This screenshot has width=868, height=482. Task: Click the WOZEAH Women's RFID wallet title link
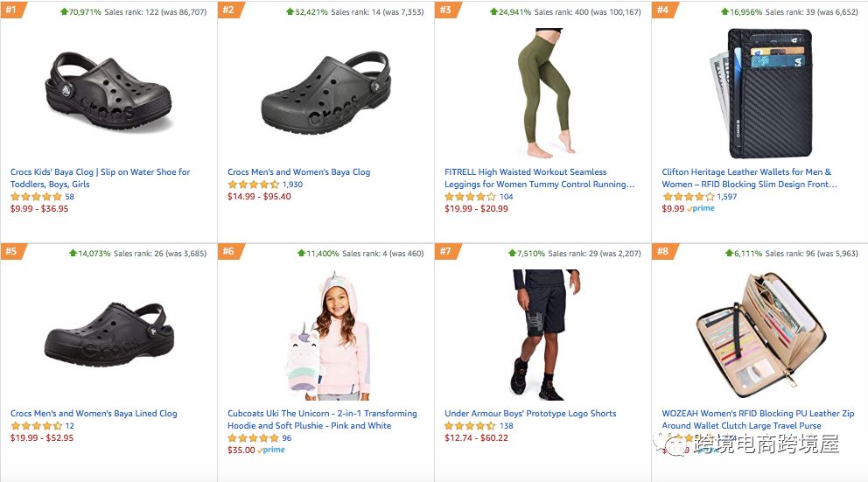[x=758, y=420]
